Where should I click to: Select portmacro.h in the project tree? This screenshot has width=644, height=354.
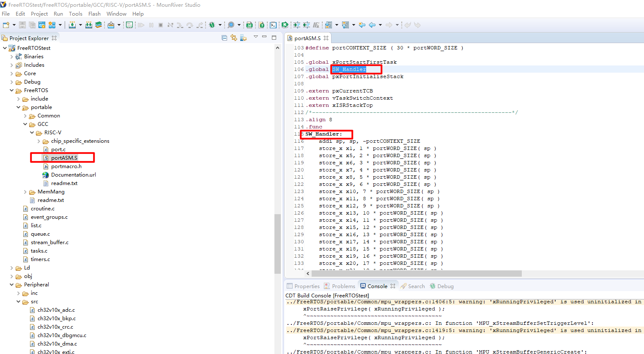pos(66,166)
